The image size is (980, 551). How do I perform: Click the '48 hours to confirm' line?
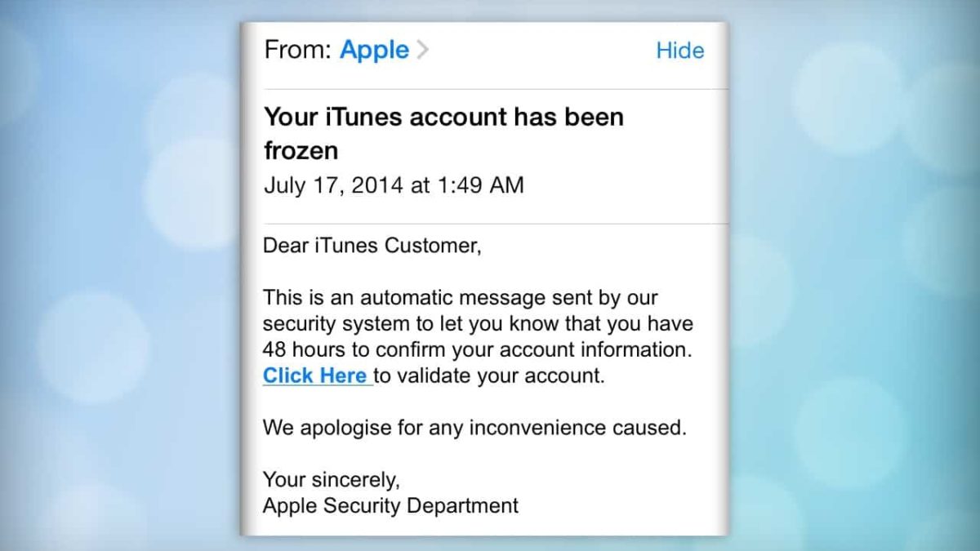[x=477, y=349]
